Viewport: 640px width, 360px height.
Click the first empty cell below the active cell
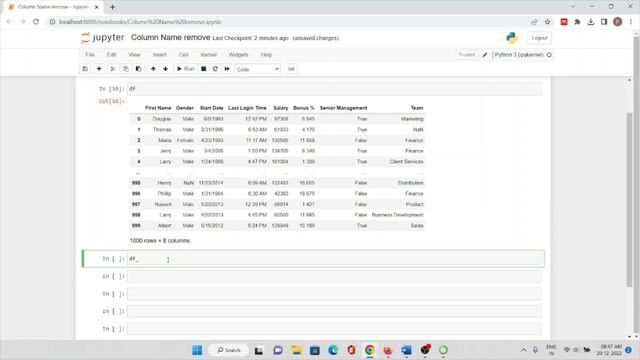(335, 277)
